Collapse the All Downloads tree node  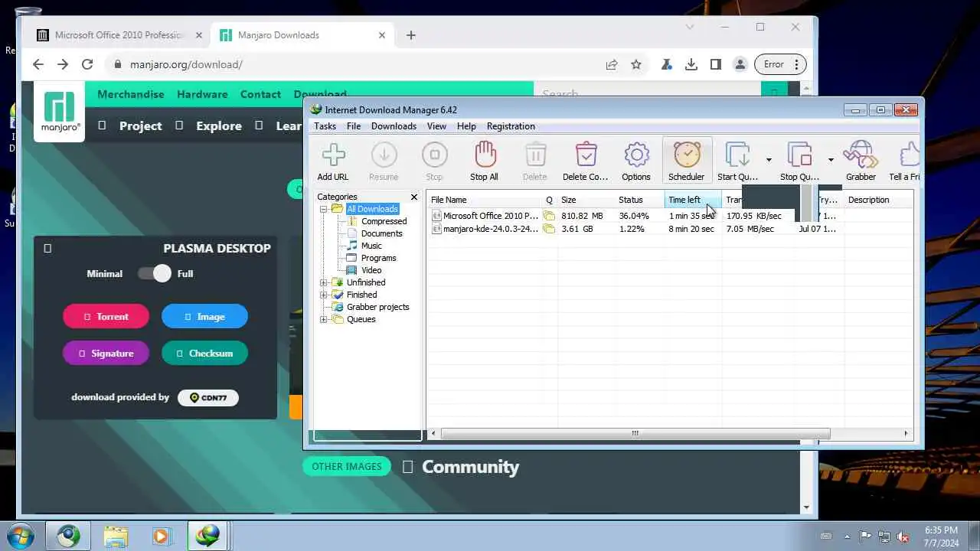pyautogui.click(x=324, y=209)
